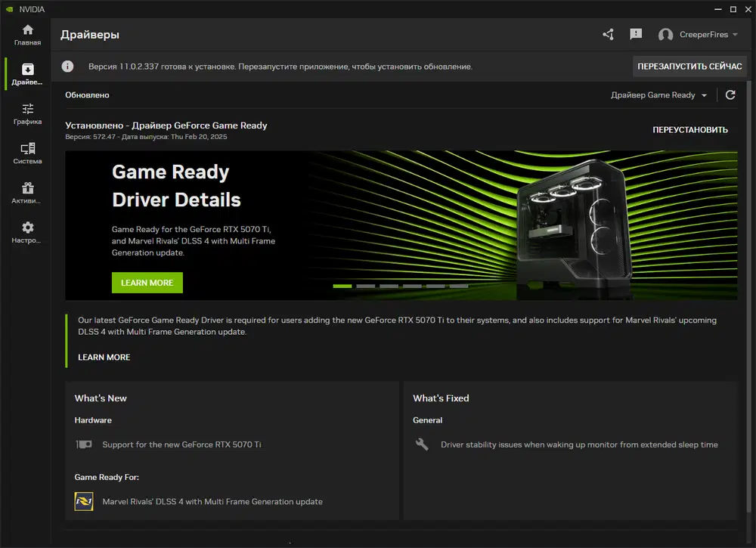Open the Графика sliders section

27,113
